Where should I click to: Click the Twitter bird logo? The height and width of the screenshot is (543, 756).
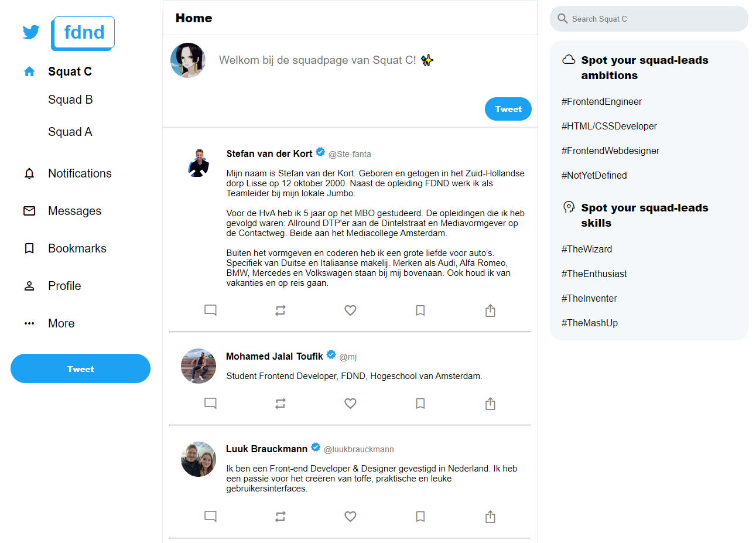click(30, 32)
